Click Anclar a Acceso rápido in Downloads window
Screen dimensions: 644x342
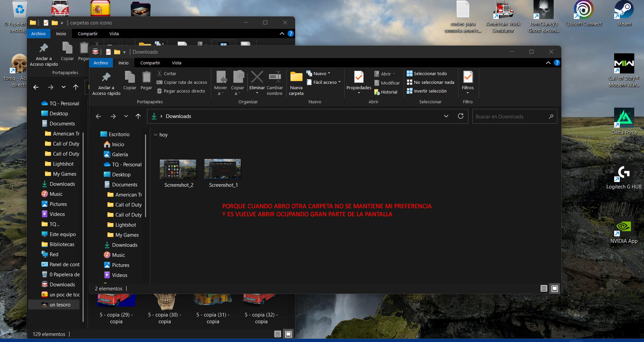(x=106, y=84)
